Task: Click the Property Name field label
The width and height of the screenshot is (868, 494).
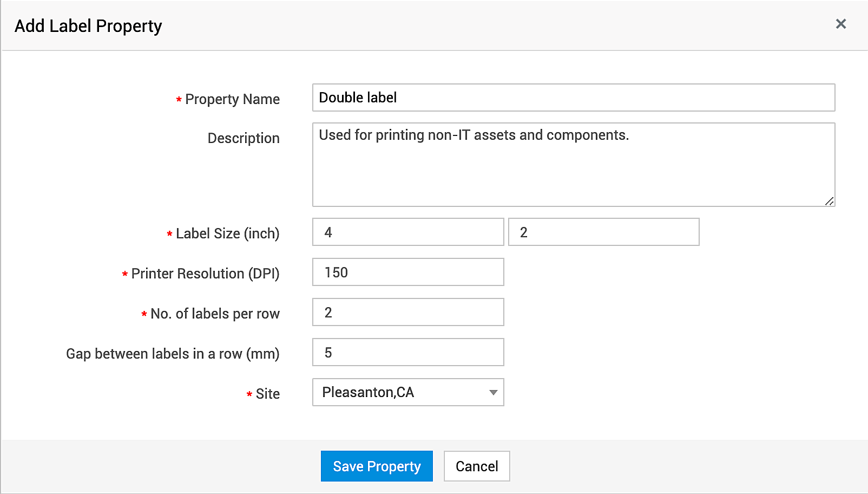Action: pyautogui.click(x=232, y=100)
